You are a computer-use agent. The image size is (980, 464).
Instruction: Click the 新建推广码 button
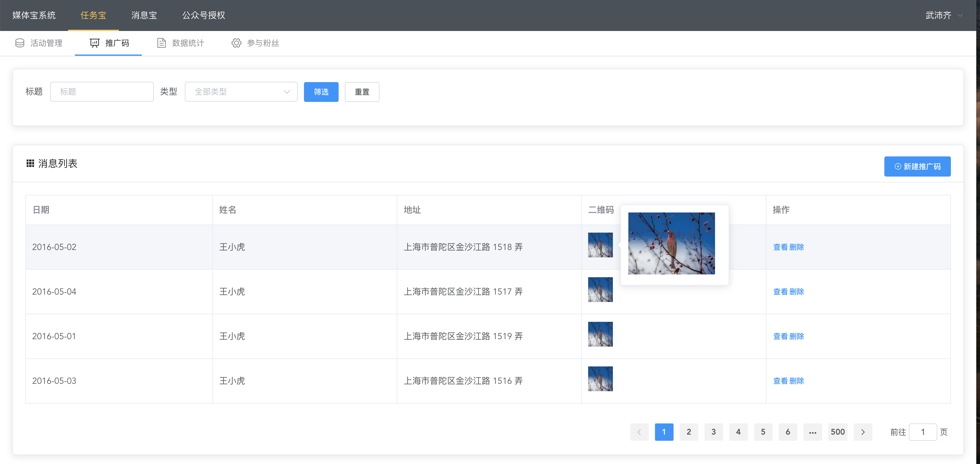point(917,166)
